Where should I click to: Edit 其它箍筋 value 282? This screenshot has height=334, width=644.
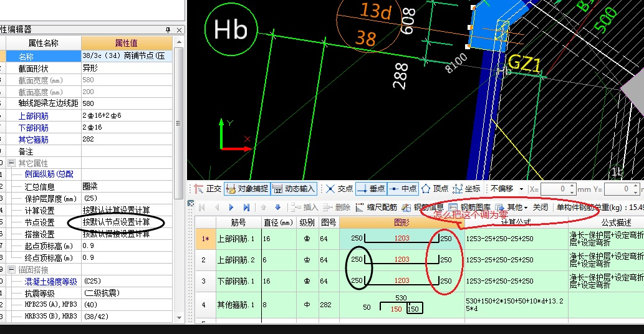[127, 140]
